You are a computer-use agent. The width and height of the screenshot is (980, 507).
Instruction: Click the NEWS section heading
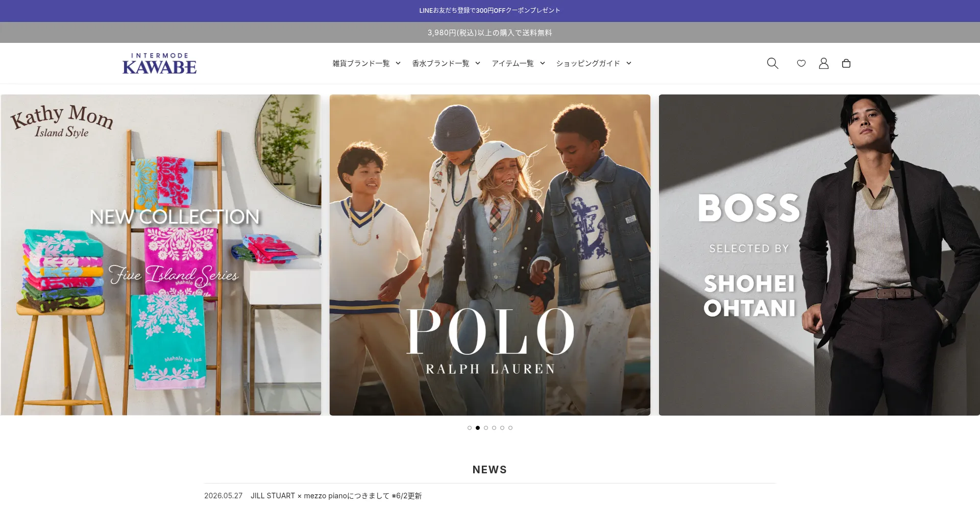click(490, 470)
